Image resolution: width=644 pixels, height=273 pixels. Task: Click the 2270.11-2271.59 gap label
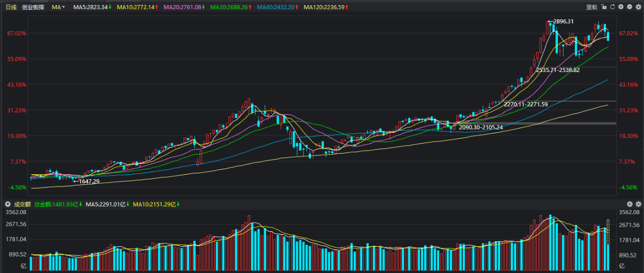click(526, 104)
